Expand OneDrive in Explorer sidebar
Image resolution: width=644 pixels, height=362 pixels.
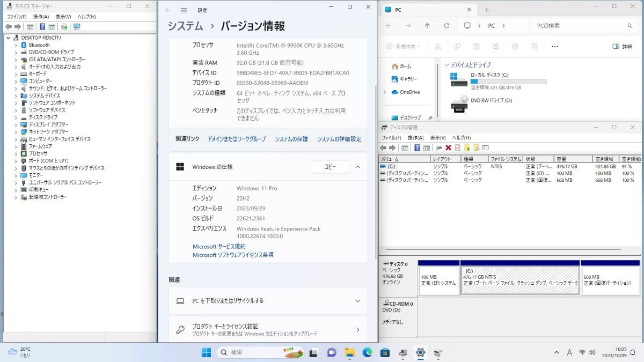coord(384,92)
